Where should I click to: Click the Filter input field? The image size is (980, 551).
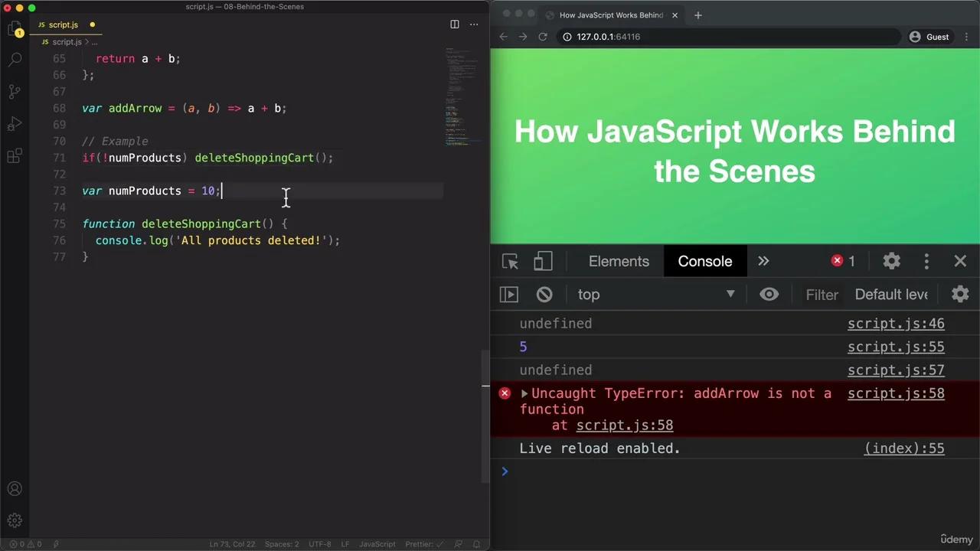point(822,294)
